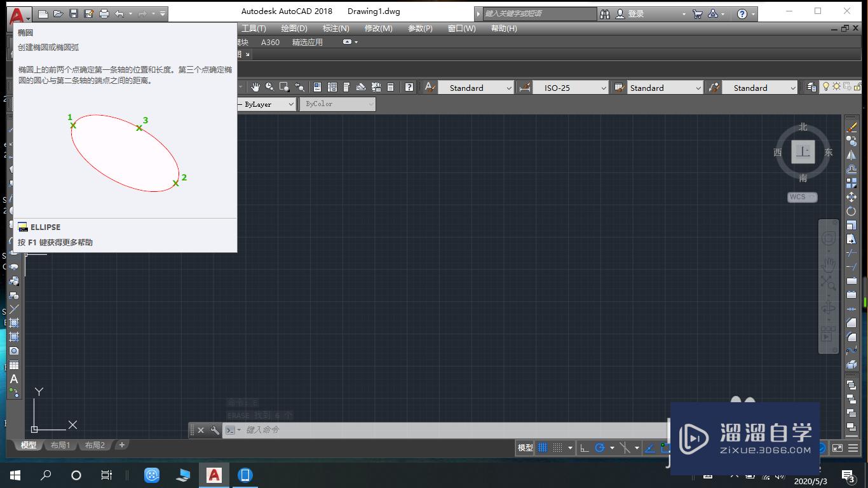Screen dimensions: 868x488
Task: Open the 修改(M) menu
Action: click(x=379, y=28)
